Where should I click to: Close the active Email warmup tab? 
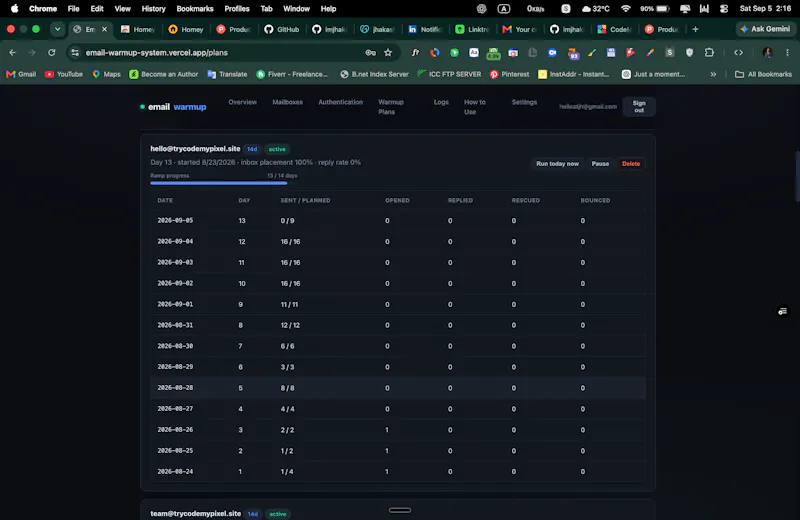[105, 29]
